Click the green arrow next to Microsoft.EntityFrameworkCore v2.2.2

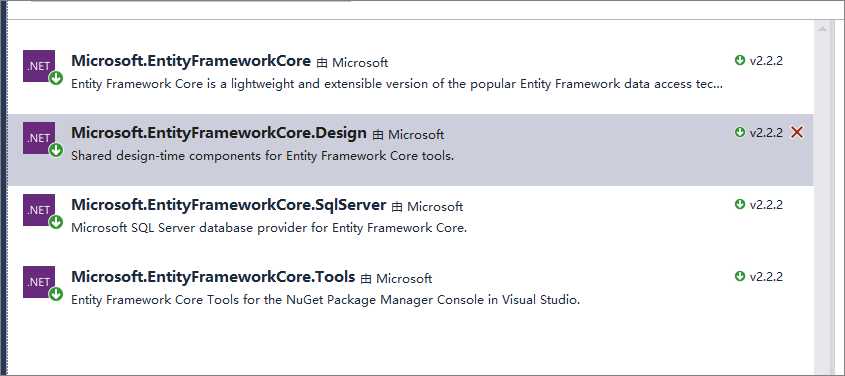[x=740, y=60]
